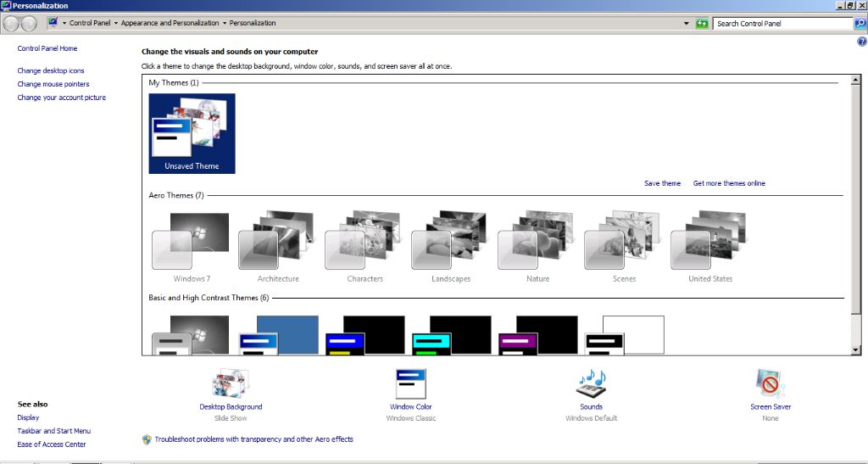The height and width of the screenshot is (464, 868).
Task: Choose the gray Windows 7 Basic theme
Action: (x=191, y=335)
